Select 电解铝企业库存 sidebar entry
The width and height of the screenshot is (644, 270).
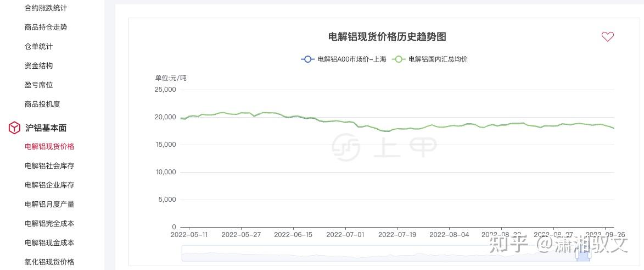49,185
